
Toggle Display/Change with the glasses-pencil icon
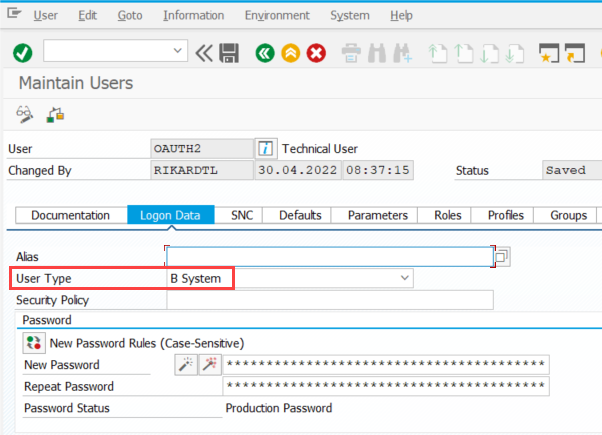click(25, 114)
